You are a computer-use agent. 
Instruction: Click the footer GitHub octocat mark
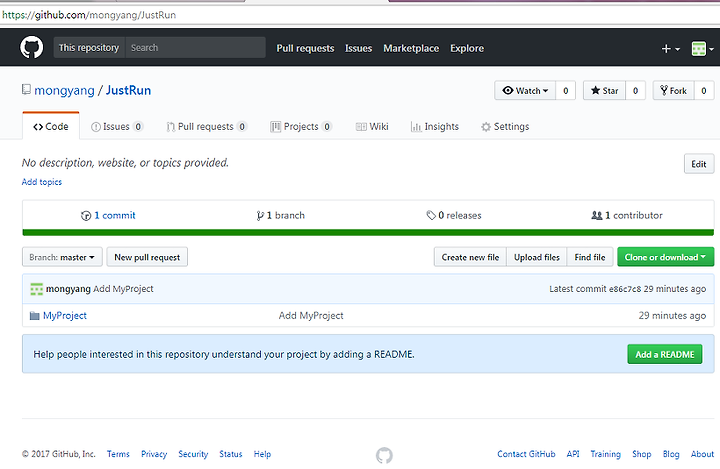tap(384, 455)
